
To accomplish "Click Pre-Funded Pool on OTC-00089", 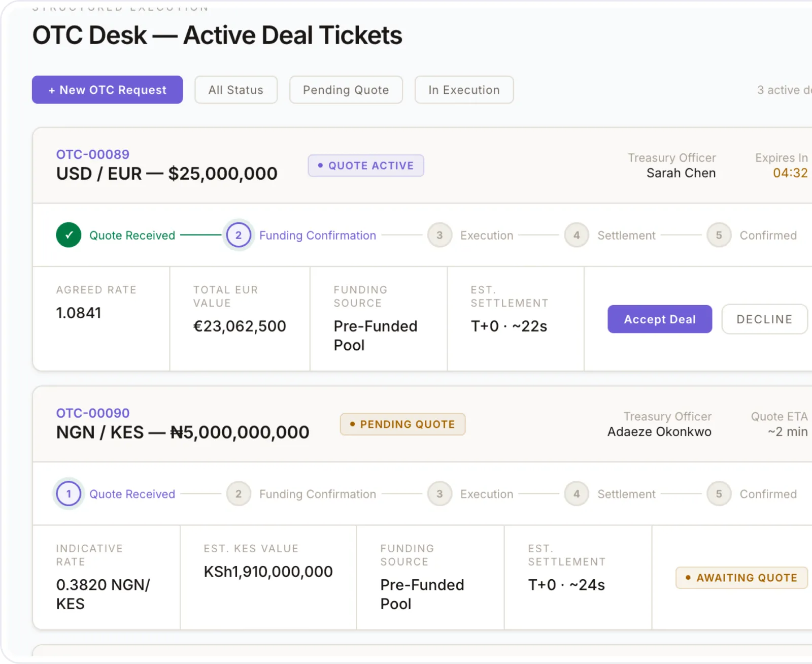I will (x=376, y=336).
